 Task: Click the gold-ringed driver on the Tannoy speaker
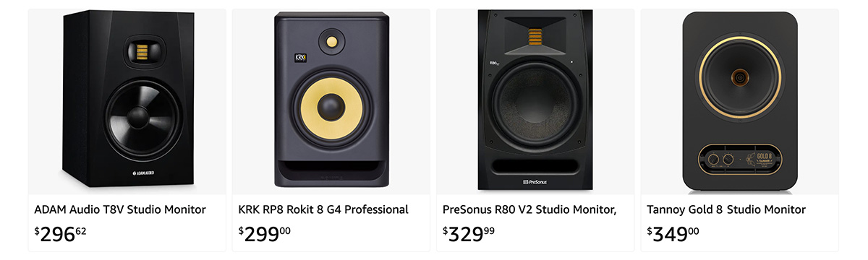739,76
